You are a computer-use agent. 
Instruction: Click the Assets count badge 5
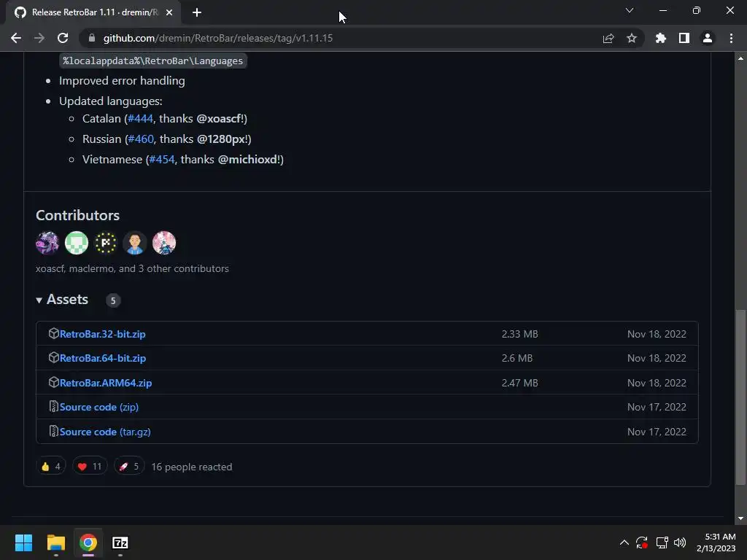coord(113,300)
